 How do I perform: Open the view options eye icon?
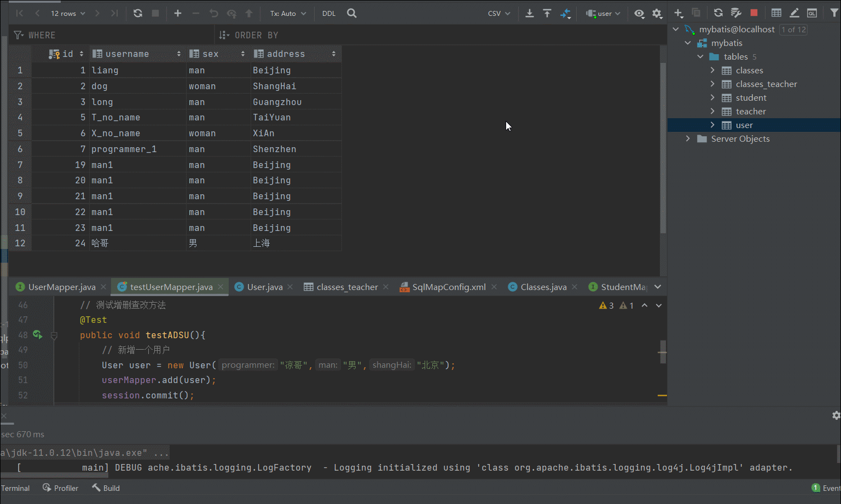coord(639,14)
